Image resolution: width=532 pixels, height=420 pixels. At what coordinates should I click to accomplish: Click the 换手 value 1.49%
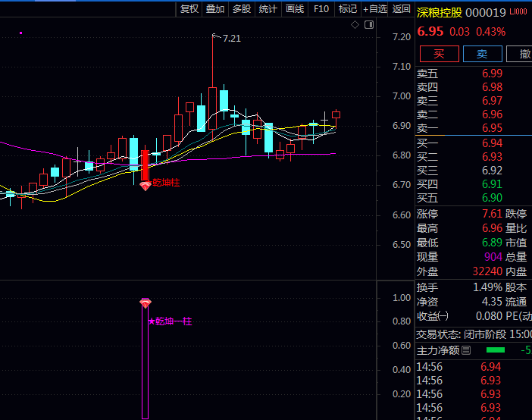(487, 287)
